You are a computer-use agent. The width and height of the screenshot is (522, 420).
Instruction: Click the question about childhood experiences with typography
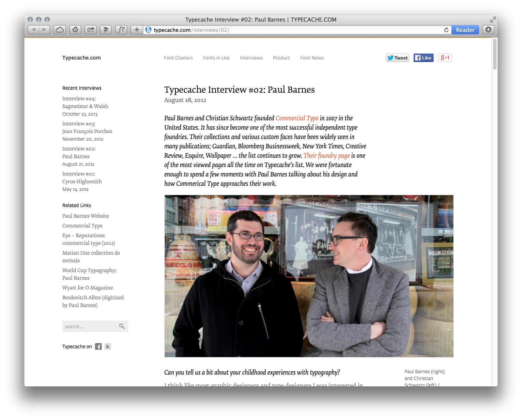tap(252, 372)
